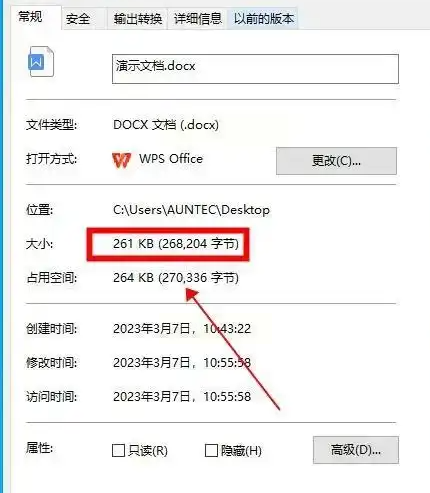430x493 pixels.
Task: Open advanced attributes with 高级(D)... button
Action: [356, 450]
